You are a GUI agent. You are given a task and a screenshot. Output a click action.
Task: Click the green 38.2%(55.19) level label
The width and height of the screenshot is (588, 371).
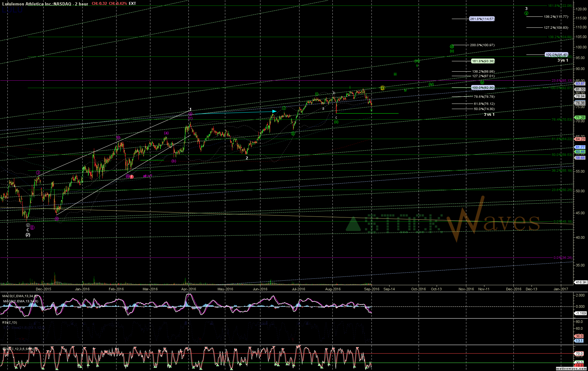point(562,170)
